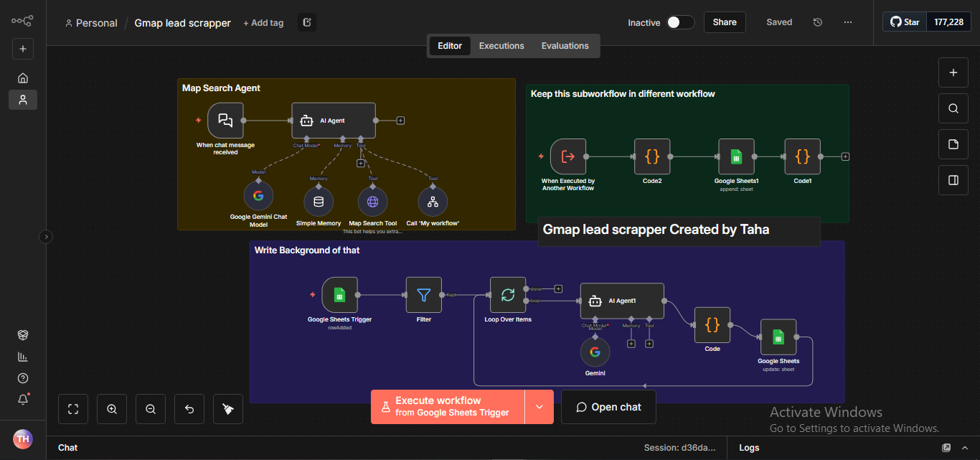
Task: Click the tidy up workflow broom icon
Action: pos(228,409)
